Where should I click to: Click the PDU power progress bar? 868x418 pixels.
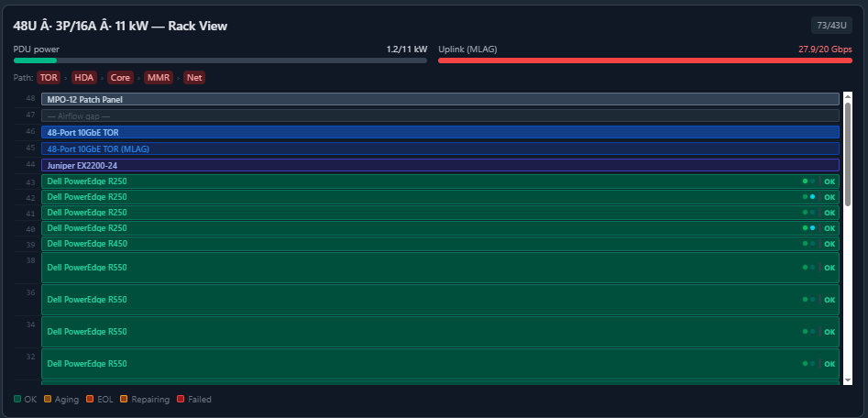coord(220,60)
